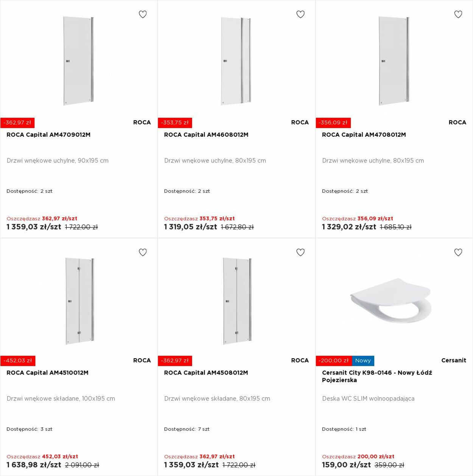473x476 pixels.
Task: Favorite the ROCA Capital AM4608012M heart
Action: (x=300, y=14)
